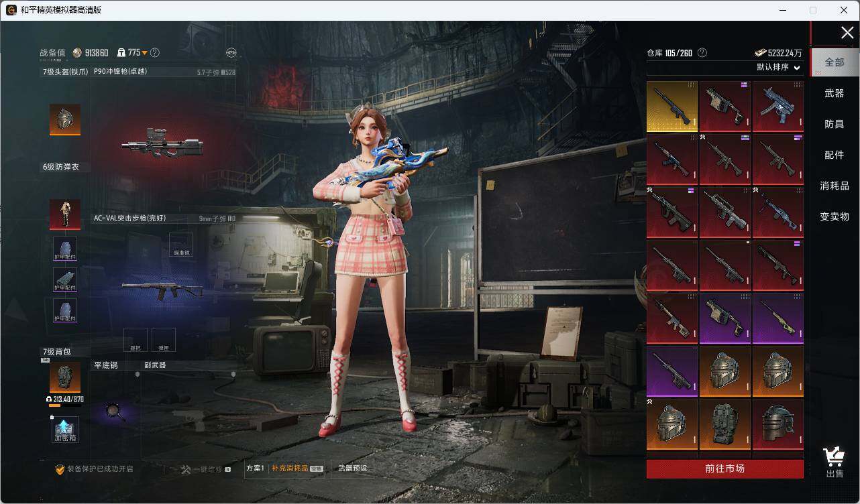Click 装备保护已成功开启 status text
The height and width of the screenshot is (504, 860).
pyautogui.click(x=100, y=469)
